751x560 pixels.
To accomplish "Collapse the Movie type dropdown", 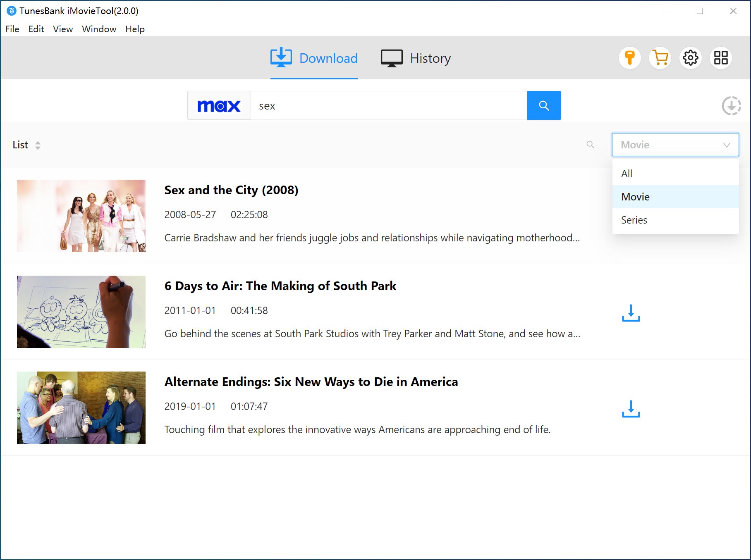I will [x=675, y=145].
